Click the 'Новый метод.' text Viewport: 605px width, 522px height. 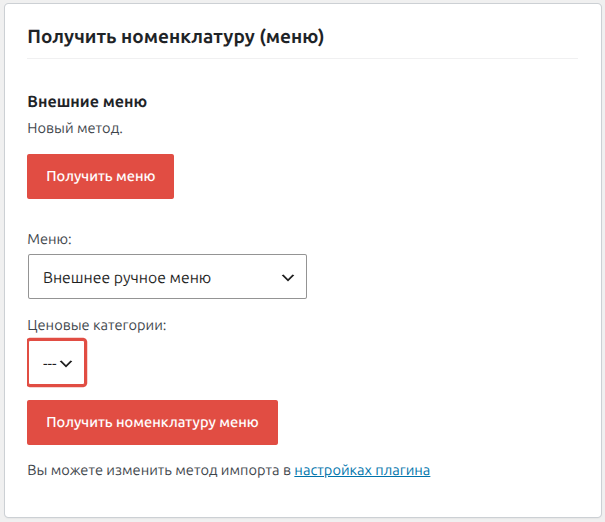click(x=75, y=128)
